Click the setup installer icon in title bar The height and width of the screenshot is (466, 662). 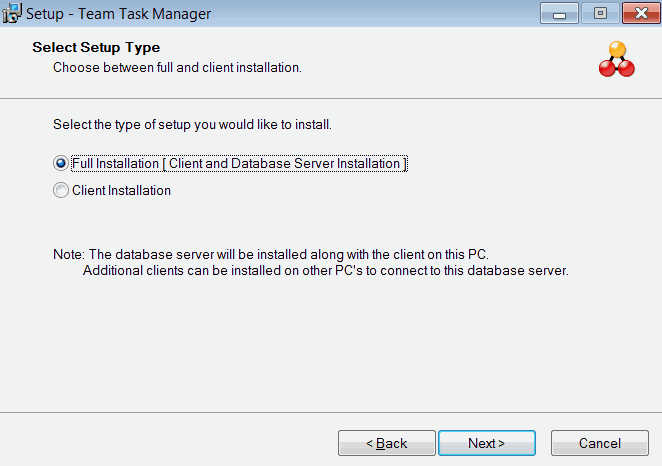(12, 14)
